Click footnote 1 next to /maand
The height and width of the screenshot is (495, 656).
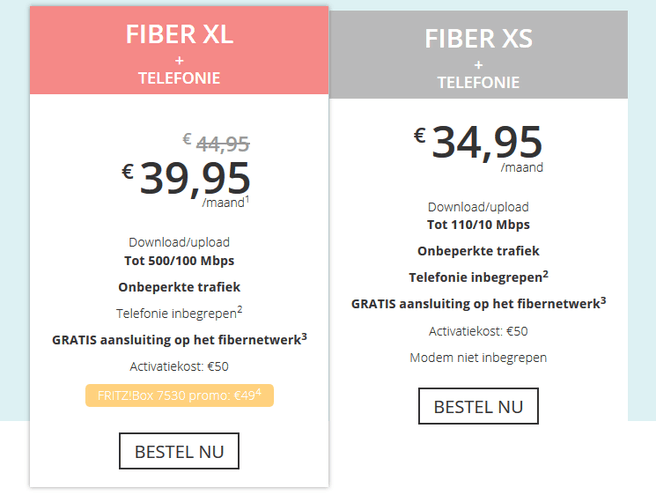pos(245,197)
